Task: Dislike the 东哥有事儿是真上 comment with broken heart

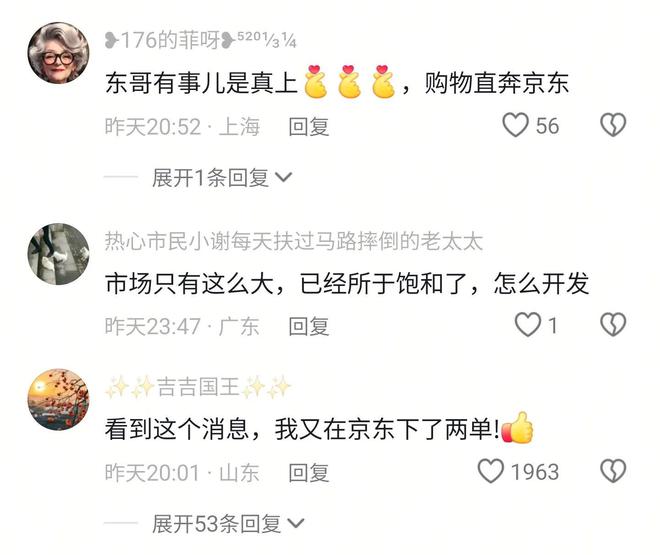Action: 613,125
